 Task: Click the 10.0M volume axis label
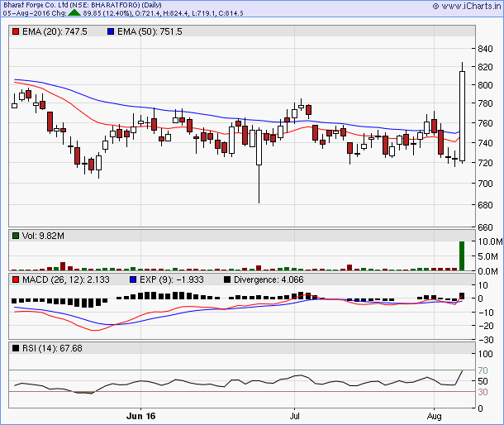pyautogui.click(x=490, y=241)
